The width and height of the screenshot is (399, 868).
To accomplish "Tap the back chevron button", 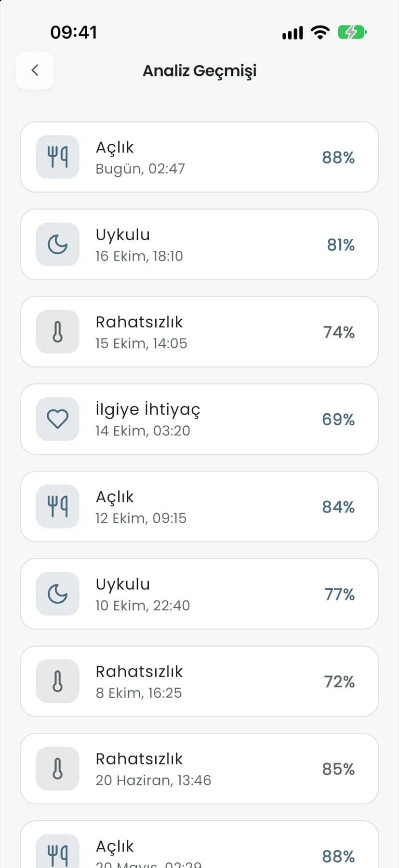I will click(35, 70).
